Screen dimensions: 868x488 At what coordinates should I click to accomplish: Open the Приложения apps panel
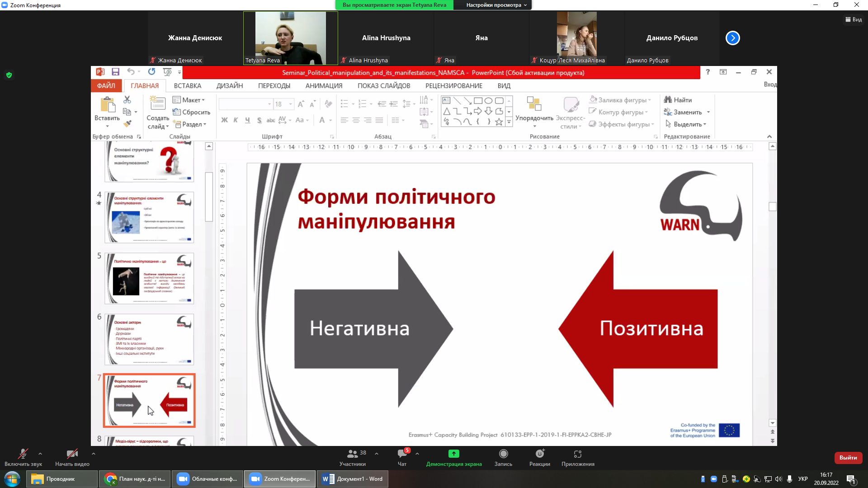click(578, 457)
